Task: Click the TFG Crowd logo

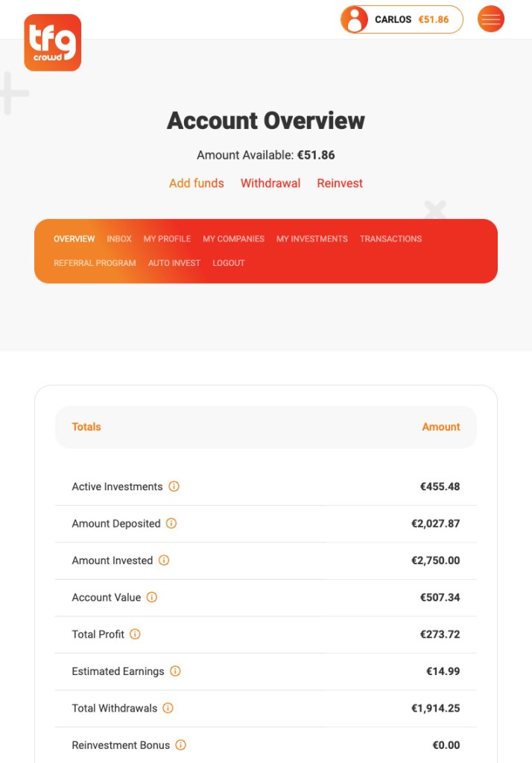Action: tap(52, 43)
